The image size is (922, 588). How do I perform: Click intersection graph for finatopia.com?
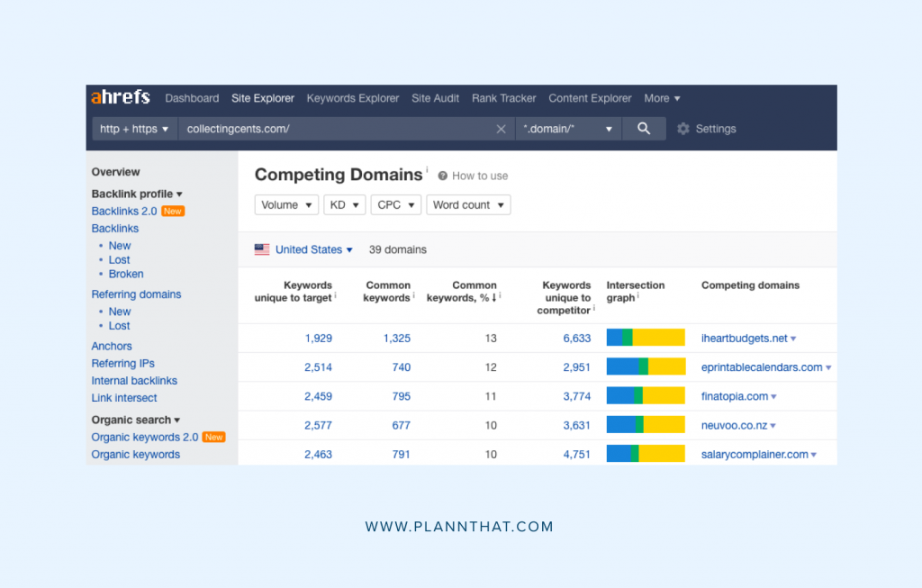click(646, 395)
